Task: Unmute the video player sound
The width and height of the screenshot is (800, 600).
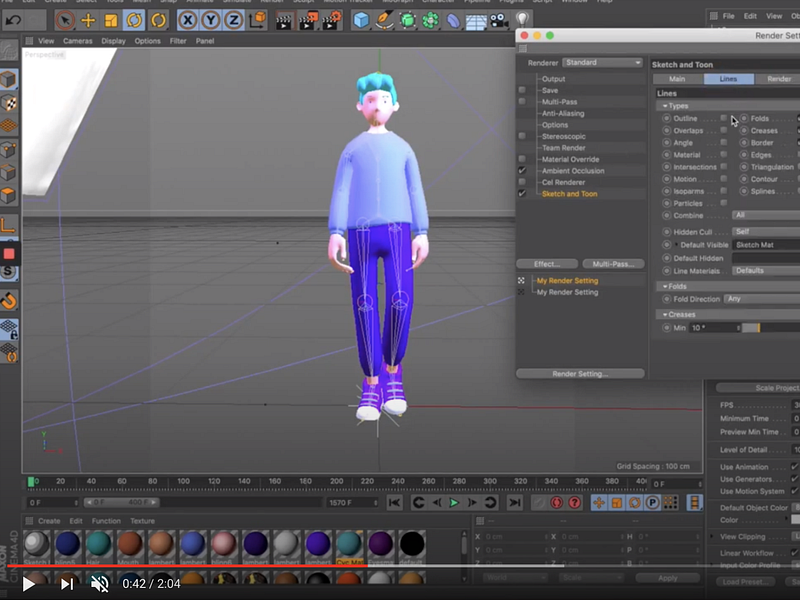Action: pyautogui.click(x=99, y=584)
